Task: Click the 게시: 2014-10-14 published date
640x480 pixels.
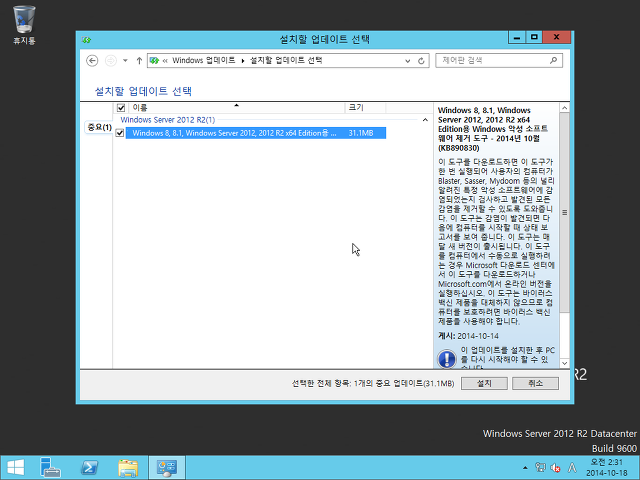Action: (x=468, y=336)
